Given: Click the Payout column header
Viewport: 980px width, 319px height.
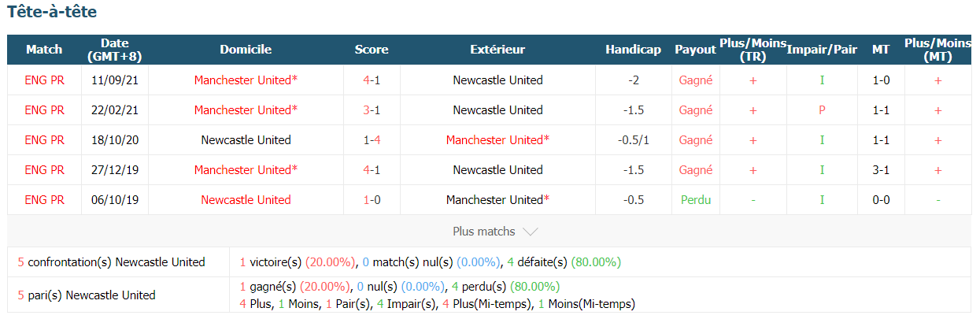Looking at the screenshot, I should point(695,50).
